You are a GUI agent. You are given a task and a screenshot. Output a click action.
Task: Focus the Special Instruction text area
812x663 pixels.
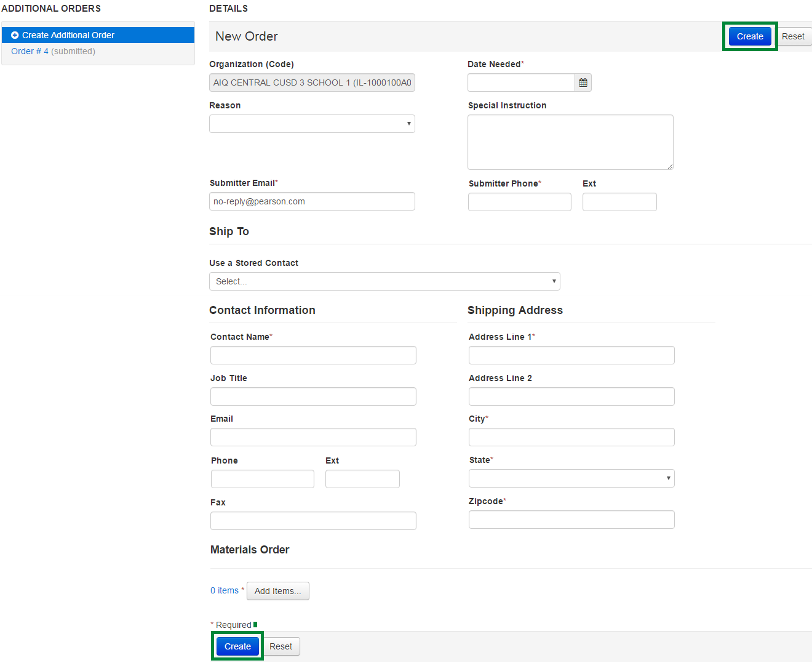point(570,142)
